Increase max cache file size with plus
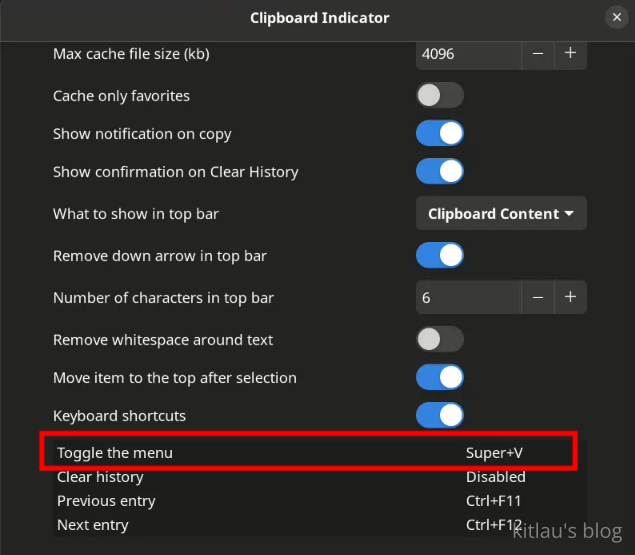This screenshot has width=635, height=555. coord(570,54)
